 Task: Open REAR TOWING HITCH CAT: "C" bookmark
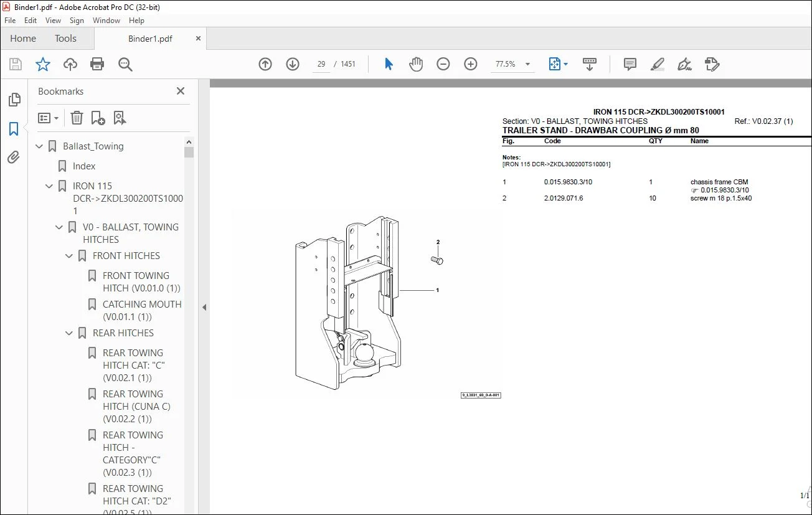coord(134,366)
